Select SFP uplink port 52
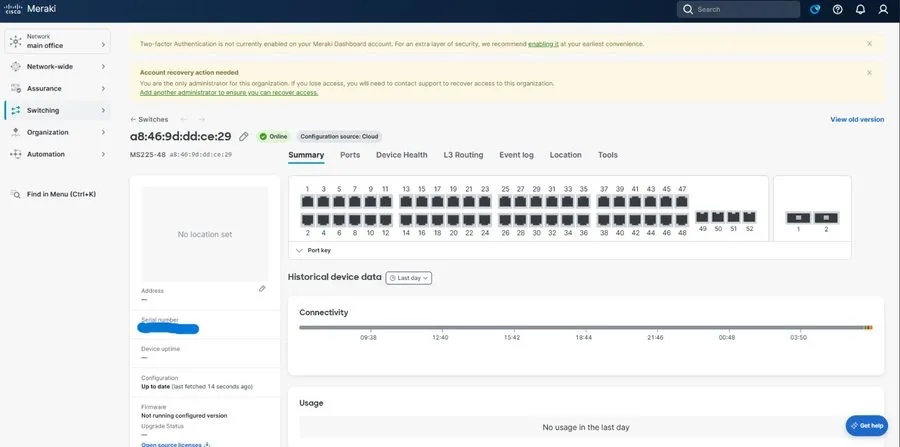Viewport: 900px width, 447px height. point(749,217)
